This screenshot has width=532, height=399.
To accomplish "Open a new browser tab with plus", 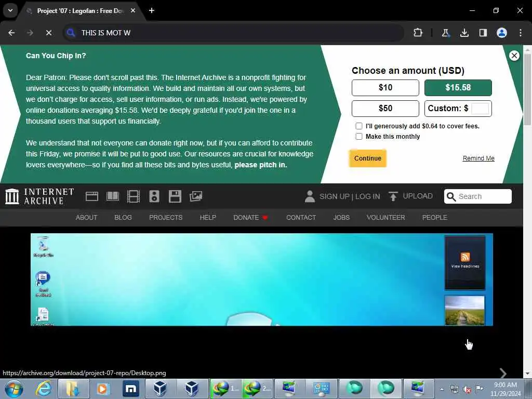I will tap(152, 10).
